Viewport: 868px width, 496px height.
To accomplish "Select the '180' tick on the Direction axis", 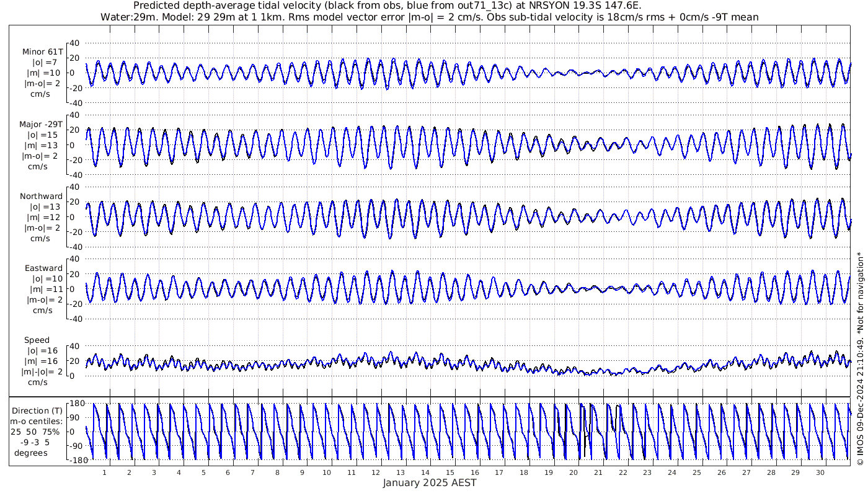I will (x=76, y=404).
